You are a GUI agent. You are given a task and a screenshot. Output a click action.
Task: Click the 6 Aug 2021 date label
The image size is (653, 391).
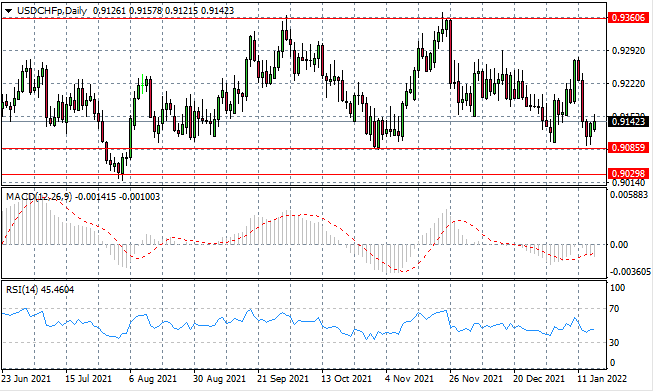click(x=152, y=379)
